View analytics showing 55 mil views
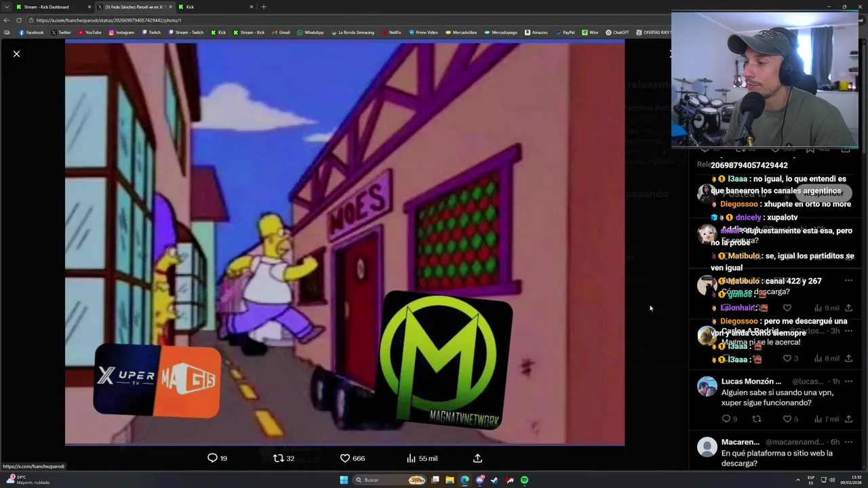This screenshot has width=868, height=488. pyautogui.click(x=422, y=458)
